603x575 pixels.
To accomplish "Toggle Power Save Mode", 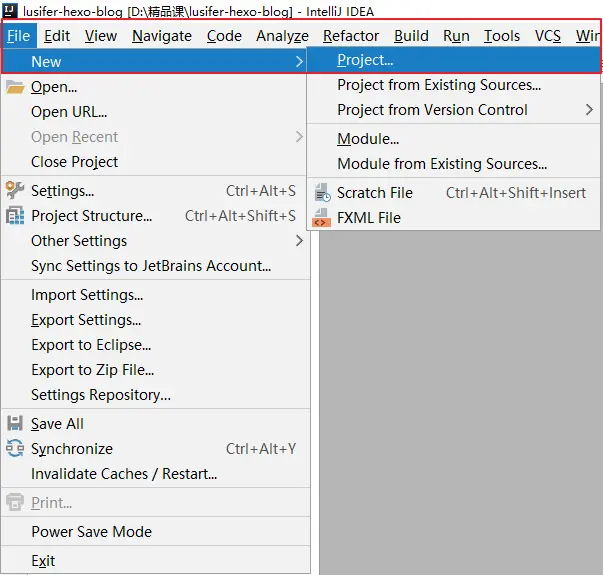I will click(154, 532).
